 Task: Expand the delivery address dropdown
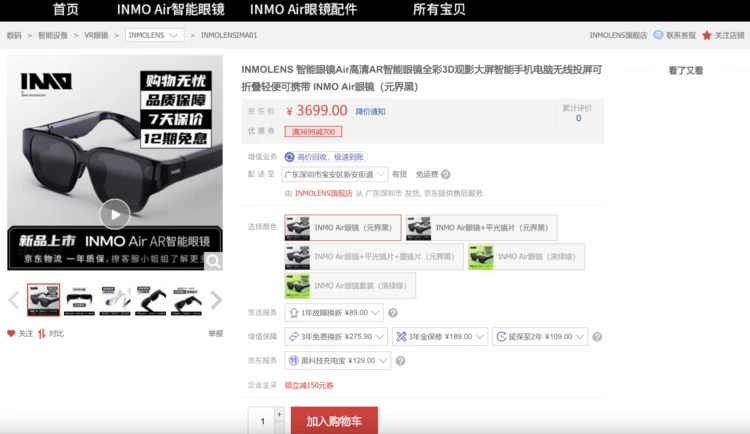(x=381, y=174)
